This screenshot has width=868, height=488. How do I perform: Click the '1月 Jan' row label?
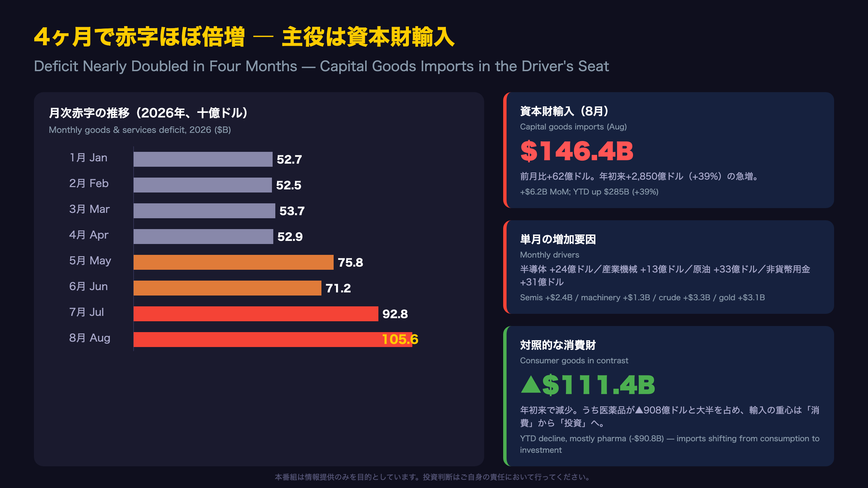88,158
